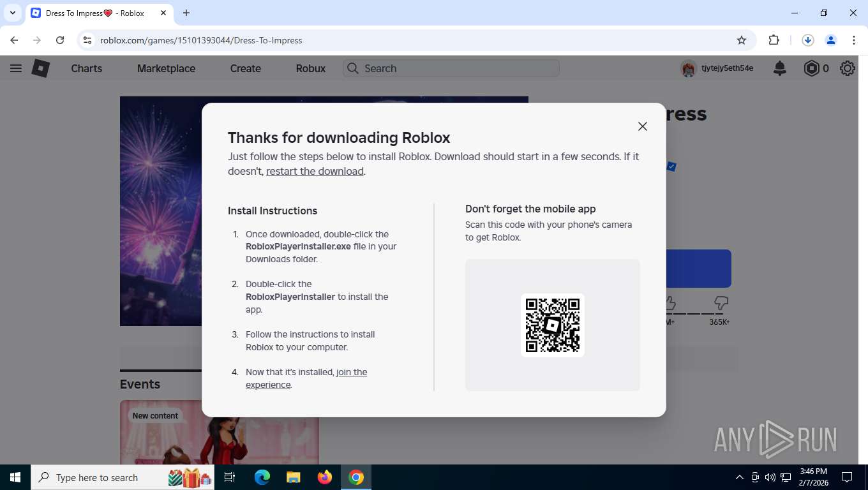Open the Marketplace page
This screenshot has width=868, height=490.
coord(166,68)
